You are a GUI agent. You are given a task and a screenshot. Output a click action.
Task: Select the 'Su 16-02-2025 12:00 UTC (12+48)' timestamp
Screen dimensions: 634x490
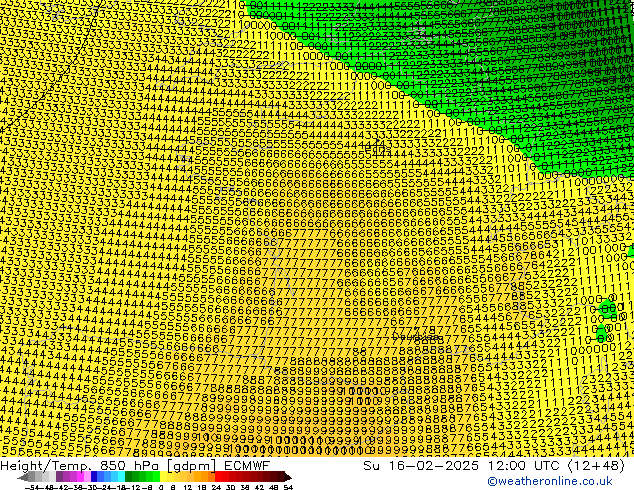pyautogui.click(x=494, y=466)
